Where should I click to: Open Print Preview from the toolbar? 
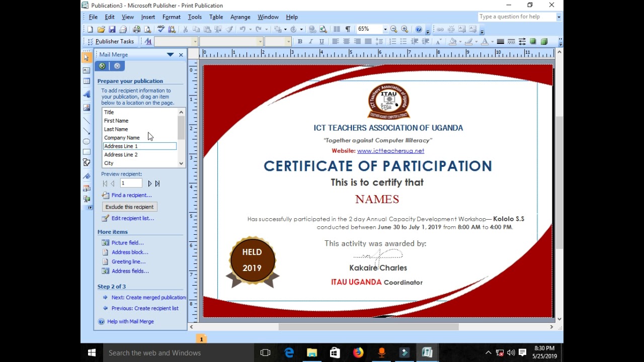[147, 29]
